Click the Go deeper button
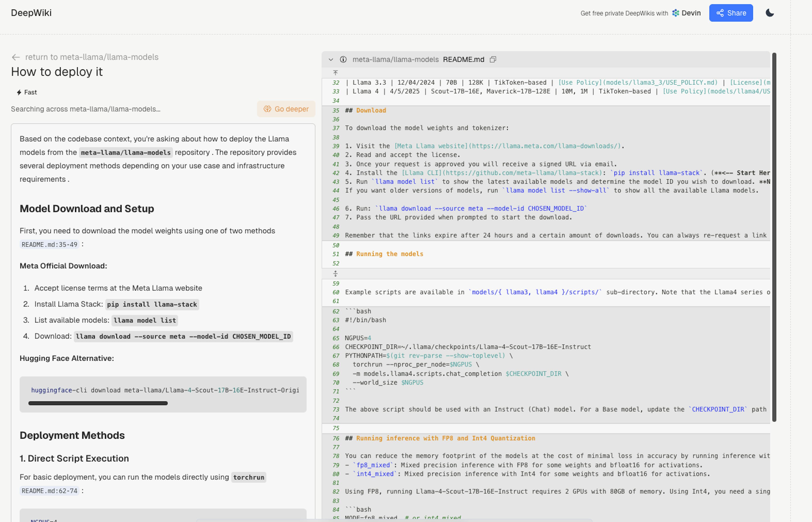This screenshot has width=812, height=522. click(286, 109)
